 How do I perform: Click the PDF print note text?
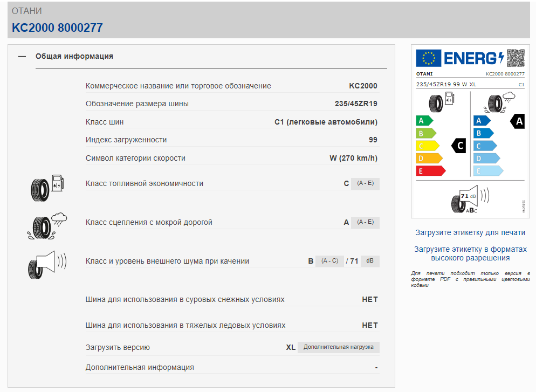(470, 279)
